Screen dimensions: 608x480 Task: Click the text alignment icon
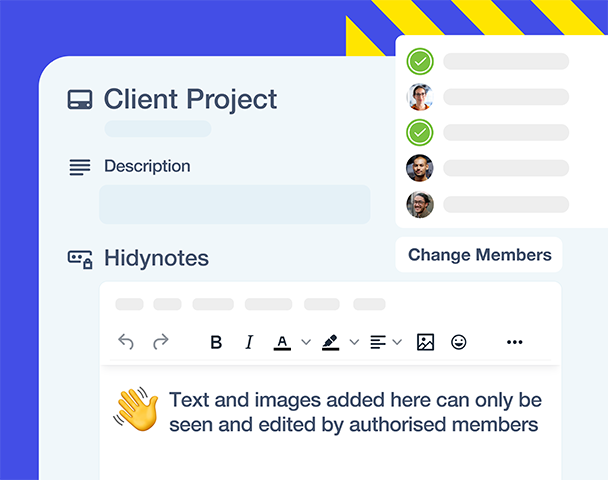point(378,342)
